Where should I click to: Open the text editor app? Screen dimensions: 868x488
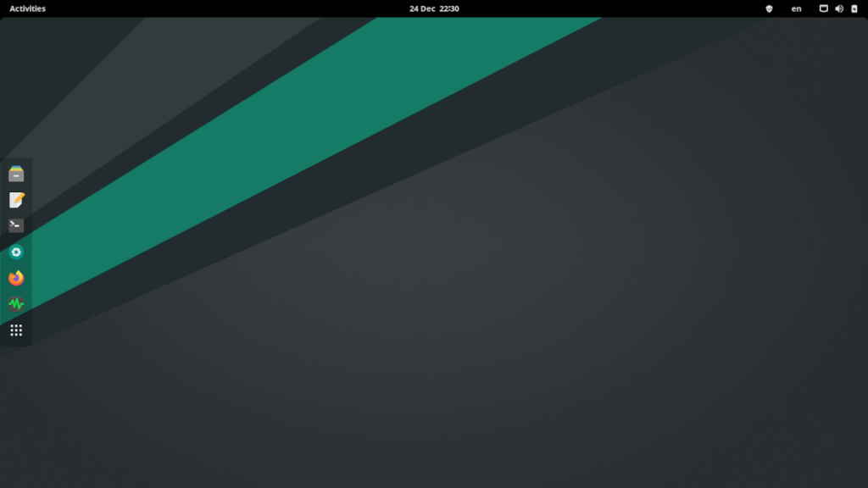(x=16, y=199)
